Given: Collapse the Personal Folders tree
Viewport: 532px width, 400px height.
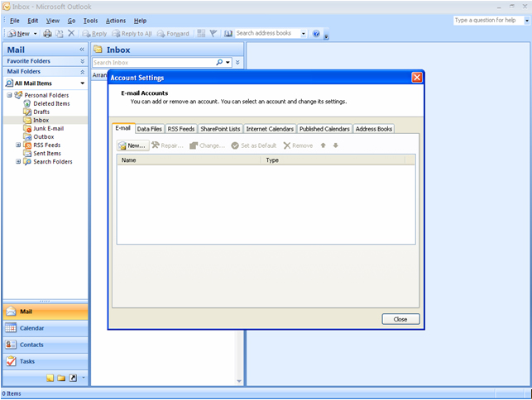Looking at the screenshot, I should click(x=9, y=96).
